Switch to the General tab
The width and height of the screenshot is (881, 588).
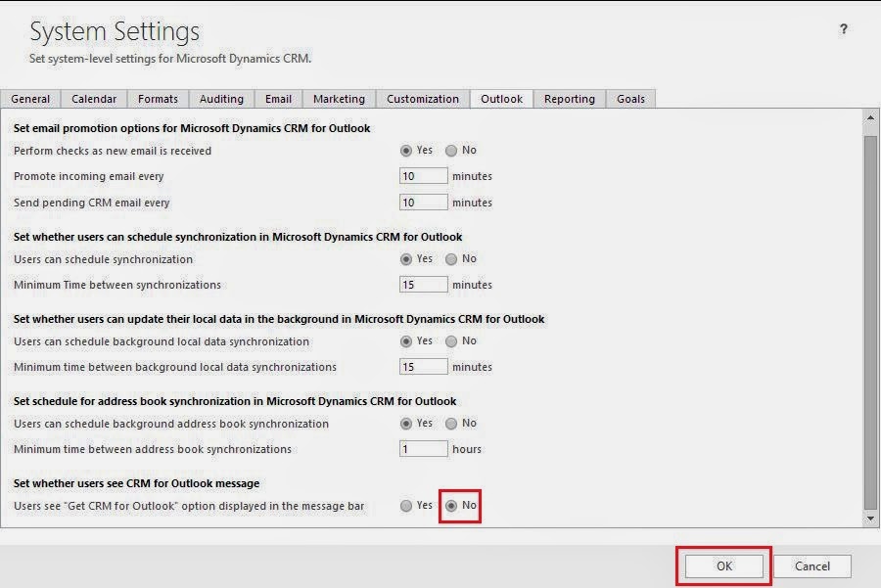click(x=30, y=99)
